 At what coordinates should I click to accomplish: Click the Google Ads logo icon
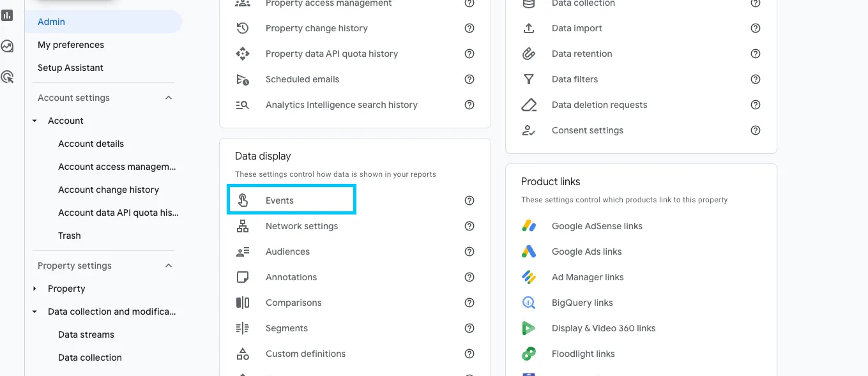pos(529,252)
